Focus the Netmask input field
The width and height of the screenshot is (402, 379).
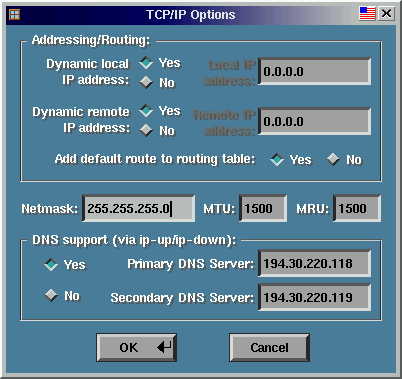coord(138,209)
